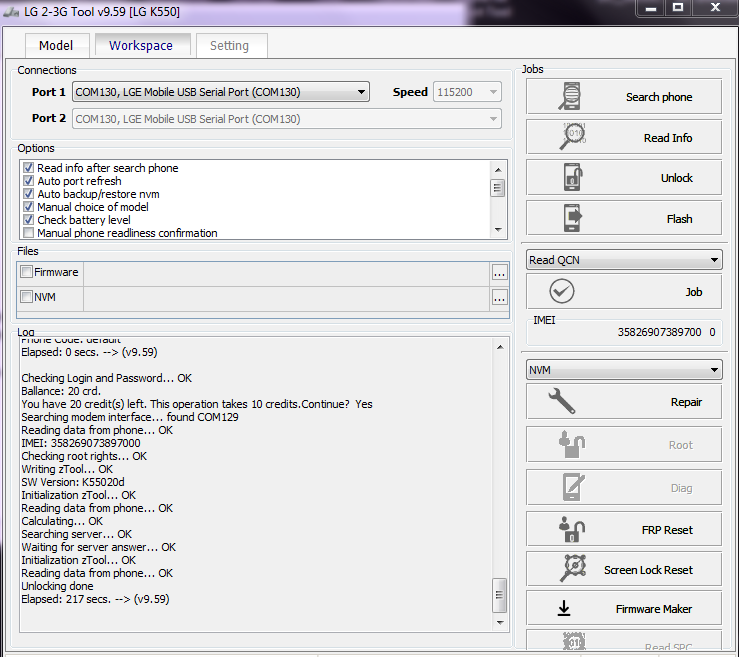Click the 'Unlocking done' log line
Viewport: 739px width, 657px height.
click(57, 586)
